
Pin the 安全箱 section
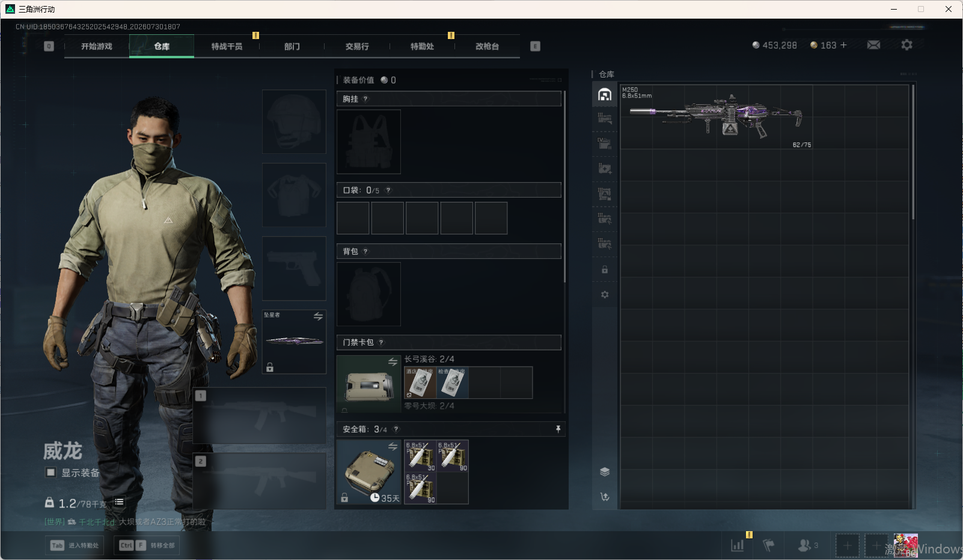(558, 429)
